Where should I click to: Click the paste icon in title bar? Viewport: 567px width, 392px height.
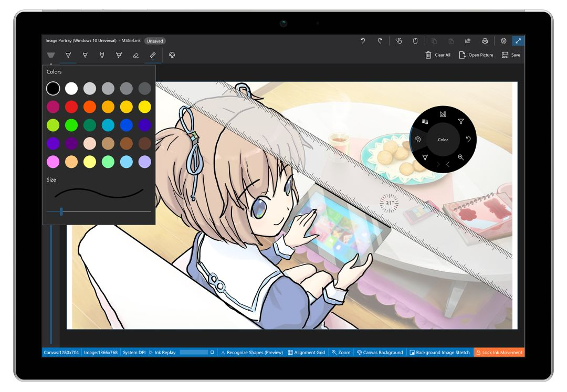point(450,41)
